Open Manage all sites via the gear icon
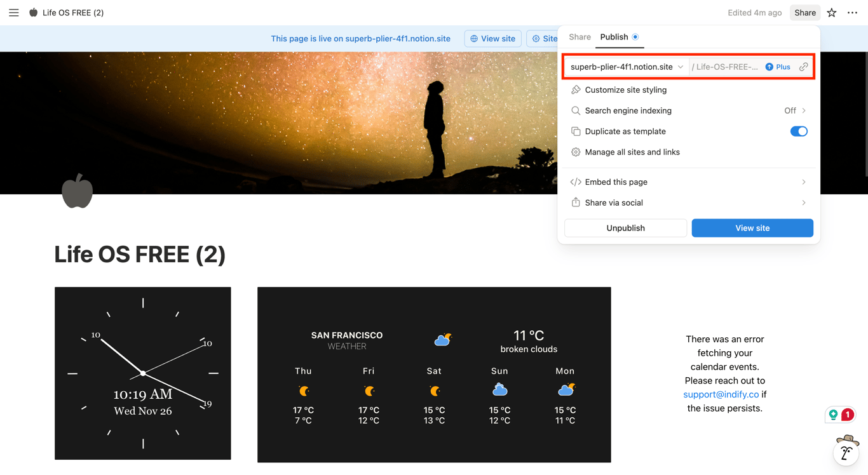Image resolution: width=868 pixels, height=475 pixels. point(576,152)
